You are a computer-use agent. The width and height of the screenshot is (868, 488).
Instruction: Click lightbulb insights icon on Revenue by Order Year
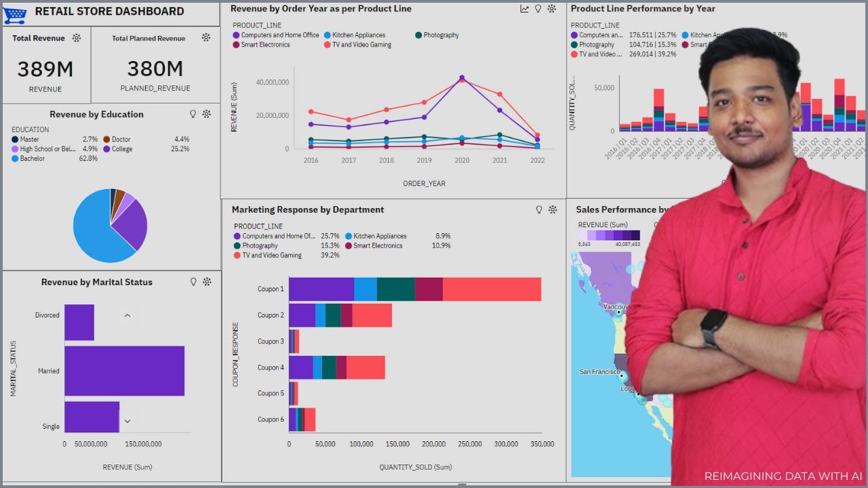tap(538, 9)
